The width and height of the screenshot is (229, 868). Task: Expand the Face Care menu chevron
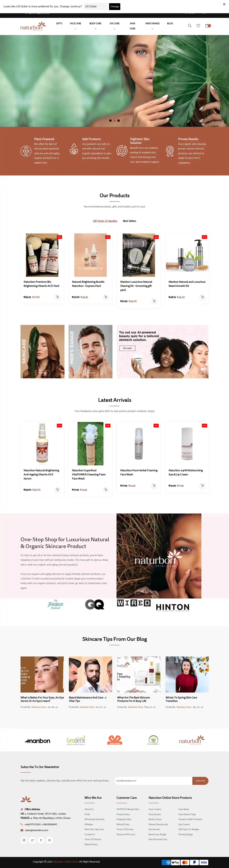(75, 29)
